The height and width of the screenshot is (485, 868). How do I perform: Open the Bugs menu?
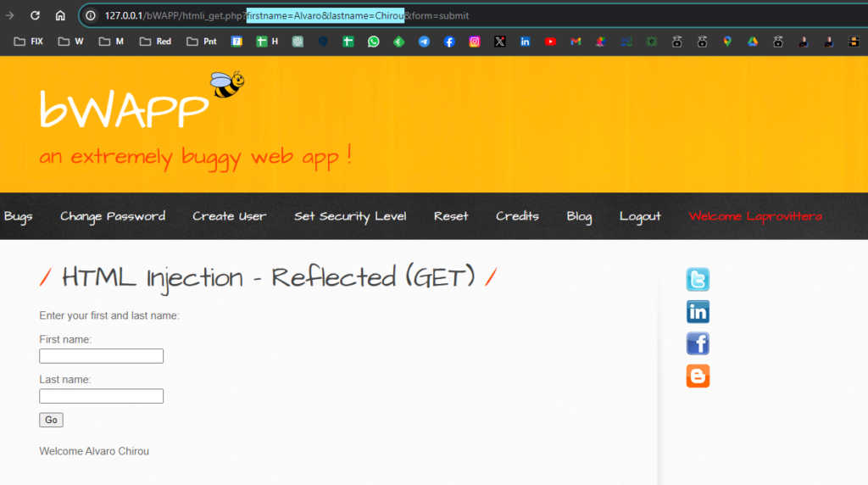[19, 216]
